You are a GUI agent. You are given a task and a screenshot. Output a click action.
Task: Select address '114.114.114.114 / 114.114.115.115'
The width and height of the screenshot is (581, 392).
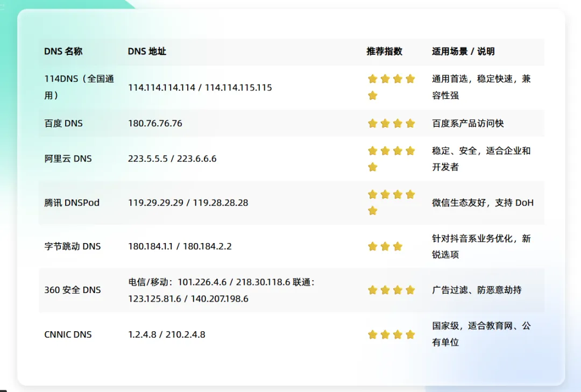(x=200, y=88)
